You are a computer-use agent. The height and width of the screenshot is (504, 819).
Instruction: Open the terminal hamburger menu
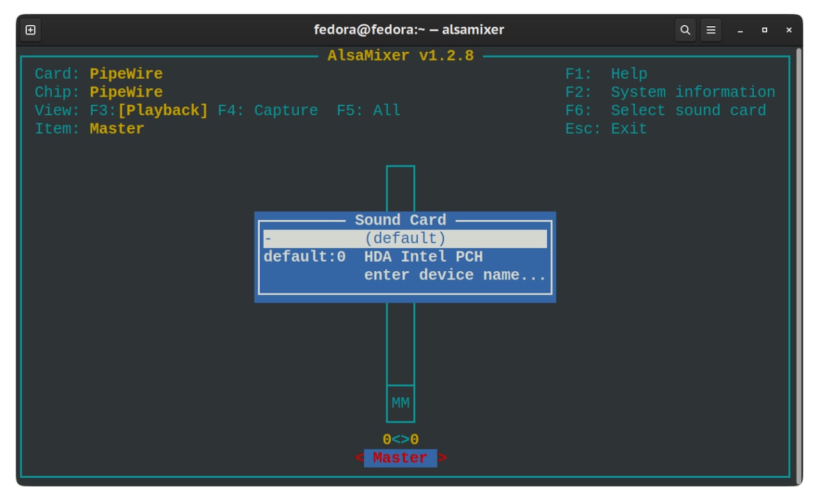tap(711, 29)
